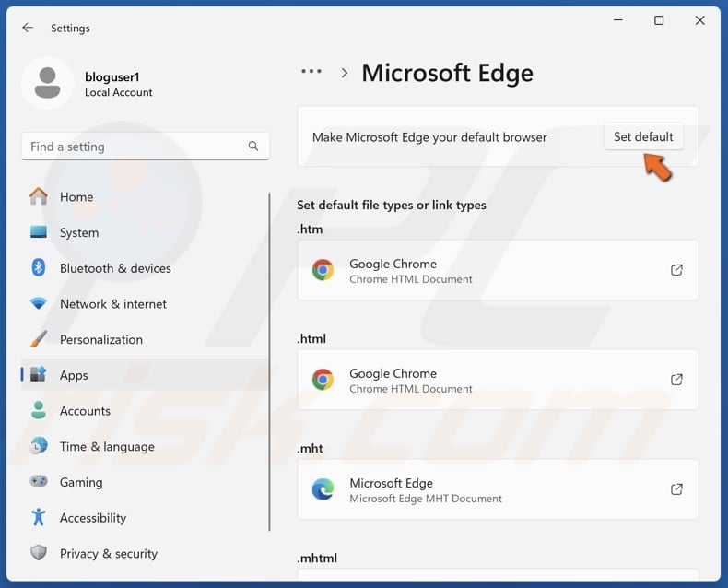The height and width of the screenshot is (588, 728).
Task: Click the Set default button
Action: pyautogui.click(x=643, y=136)
